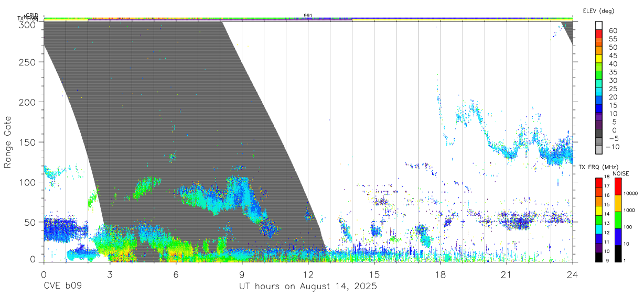The height and width of the screenshot is (297, 644).
Task: Click the '14' label on the TX FRQ legend
Action: coord(606,214)
